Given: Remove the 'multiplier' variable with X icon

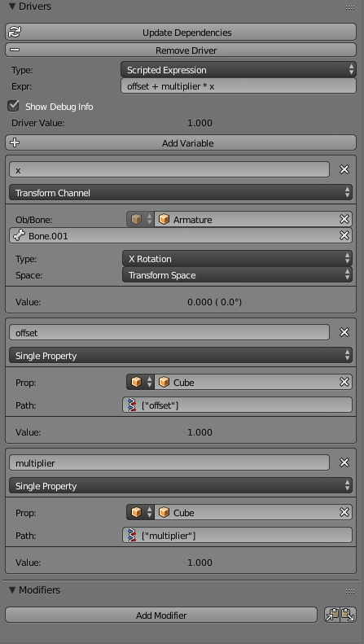Looking at the screenshot, I should pos(344,462).
